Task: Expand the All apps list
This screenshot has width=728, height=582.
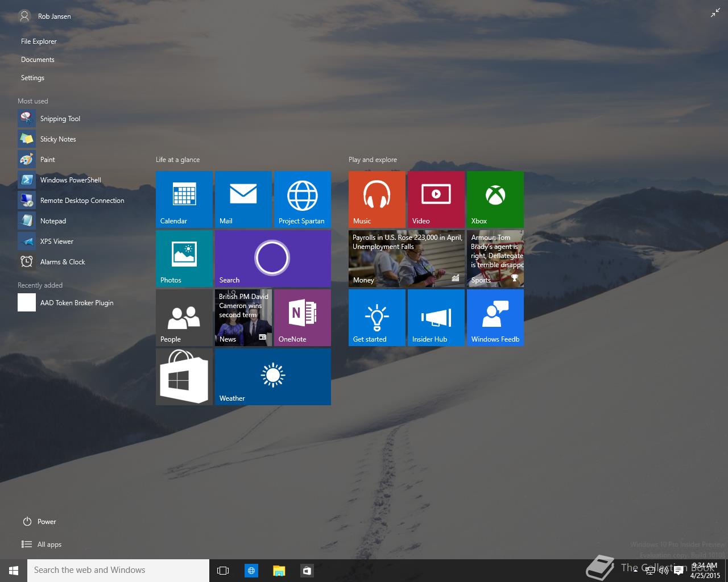Action: coord(41,544)
